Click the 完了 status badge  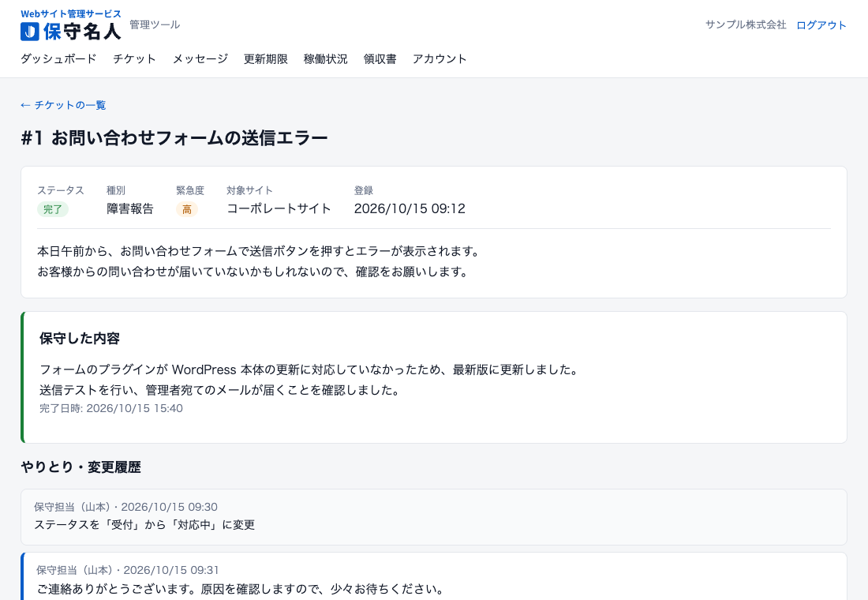[53, 209]
